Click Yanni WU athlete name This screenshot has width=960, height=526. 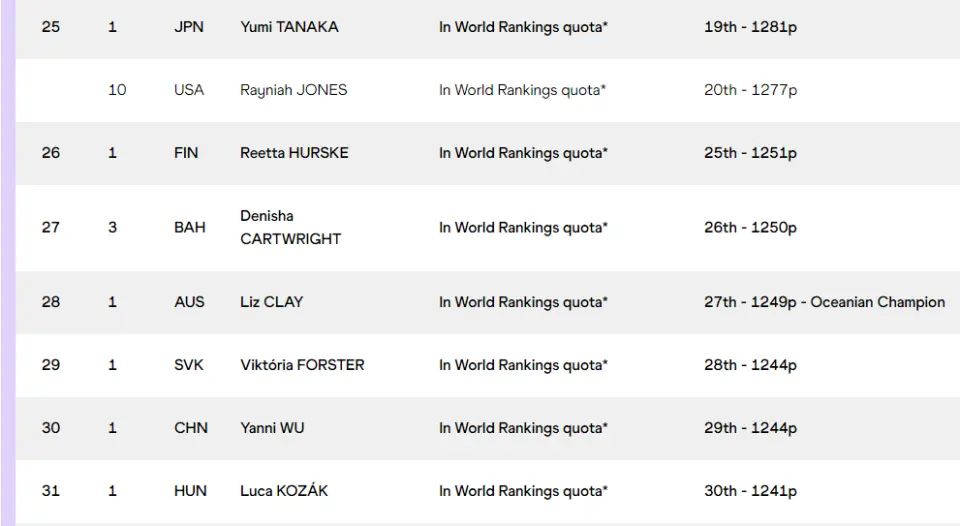[x=272, y=428]
